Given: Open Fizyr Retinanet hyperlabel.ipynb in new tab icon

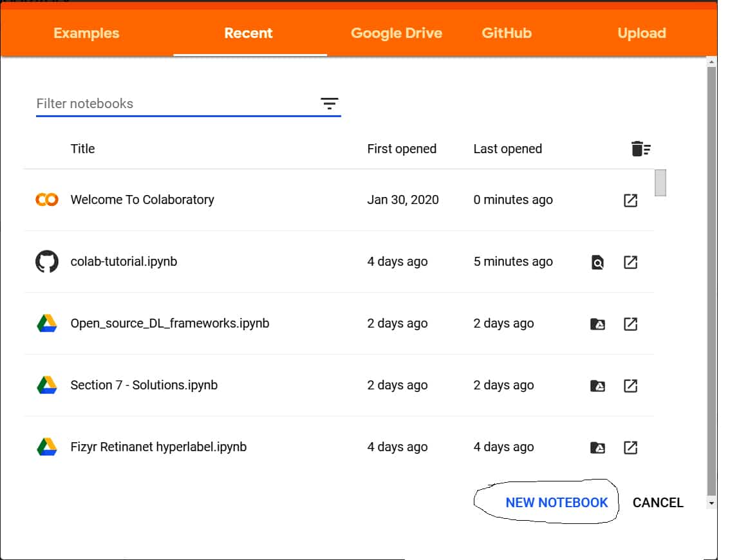Looking at the screenshot, I should [630, 447].
